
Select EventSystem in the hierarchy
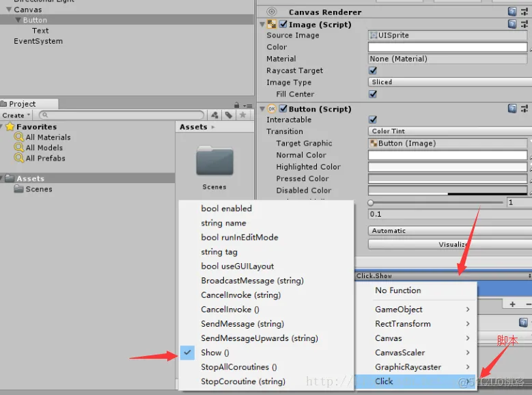[38, 41]
